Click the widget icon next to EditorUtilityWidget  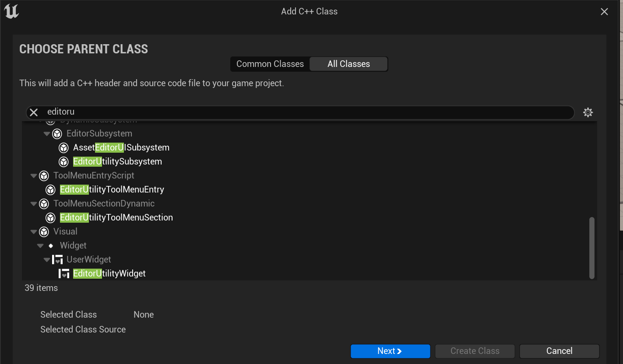[x=64, y=273]
